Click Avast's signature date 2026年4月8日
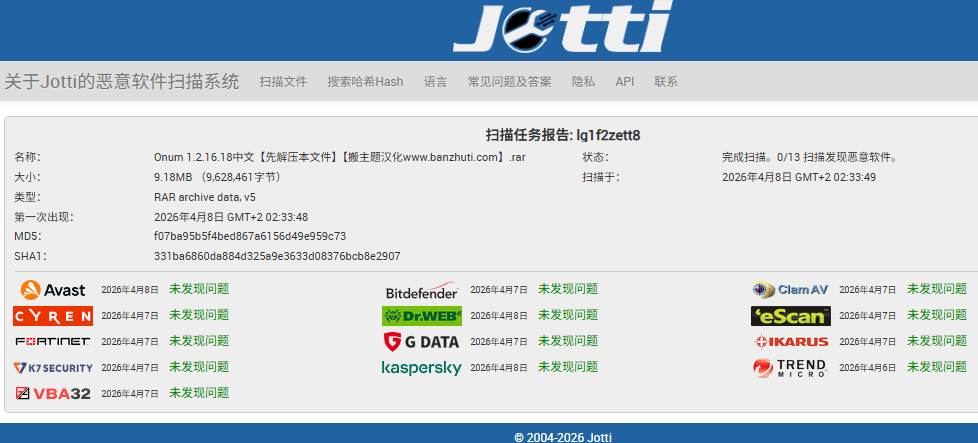This screenshot has height=443, width=978. tap(130, 290)
